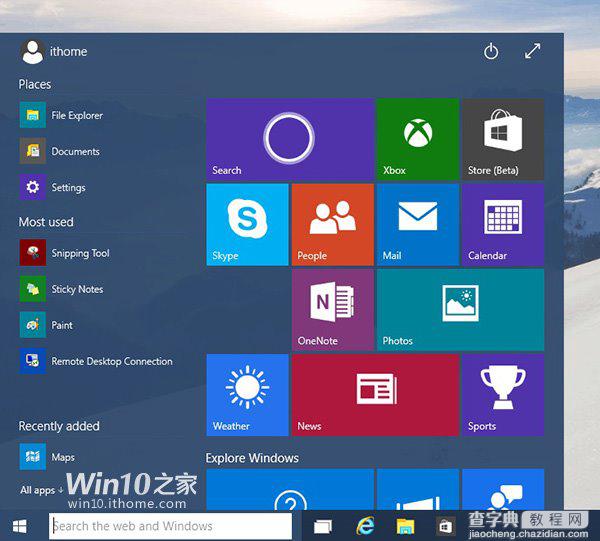This screenshot has height=541, width=600.
Task: Open File Explorer on the taskbar
Action: [405, 526]
